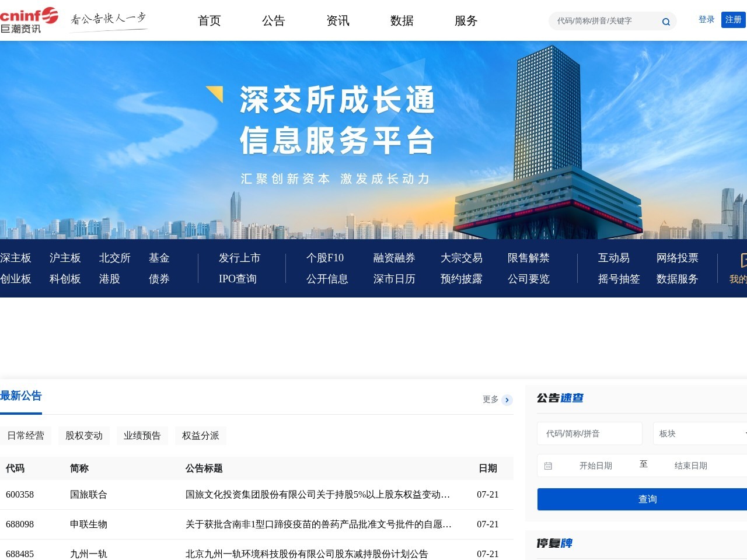Click the cninfo 巨潮资讯 logo
The image size is (747, 560).
coord(29,20)
